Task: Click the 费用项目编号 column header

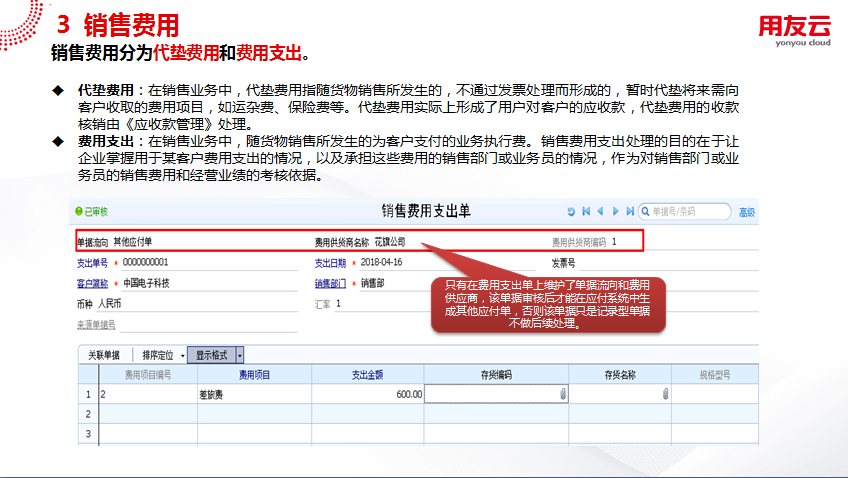Action: (148, 375)
